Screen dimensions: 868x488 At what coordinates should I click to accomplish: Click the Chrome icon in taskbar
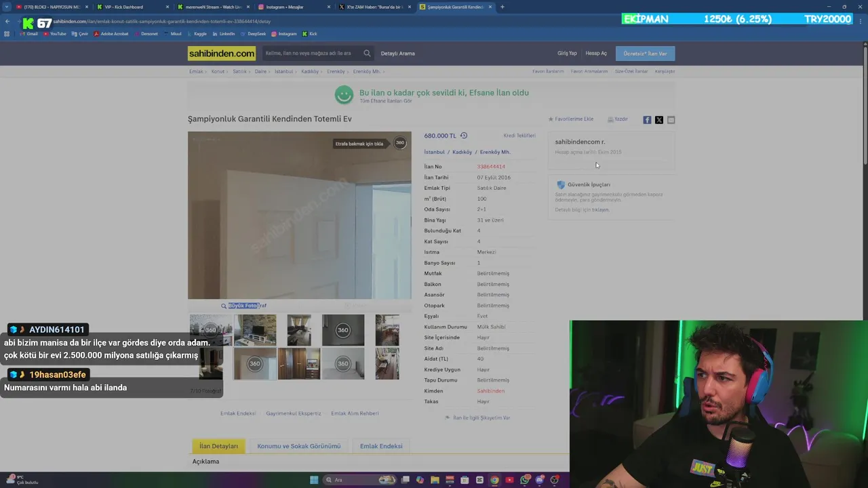coord(494,480)
